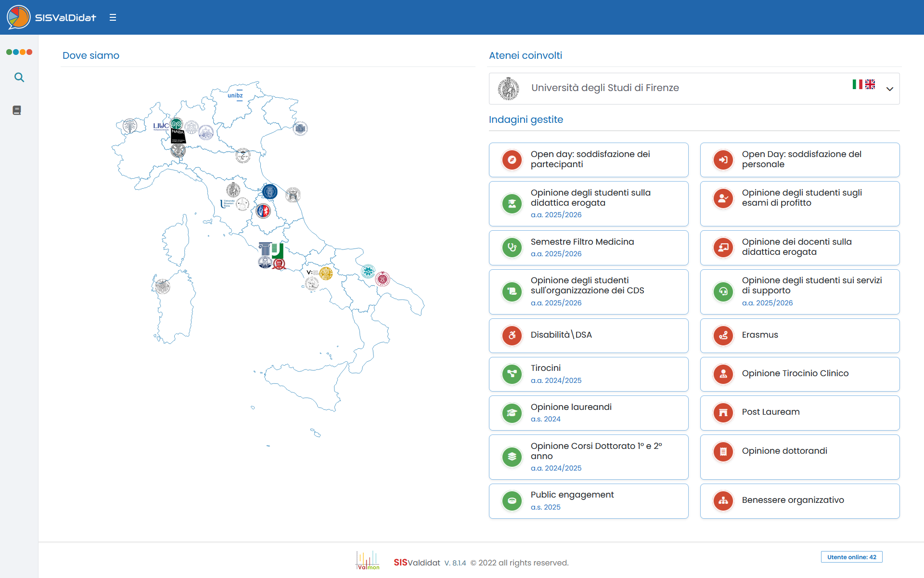Open Opinione Corsi Dottorato 1° e 2° anno
The width and height of the screenshot is (924, 578).
[x=589, y=457]
